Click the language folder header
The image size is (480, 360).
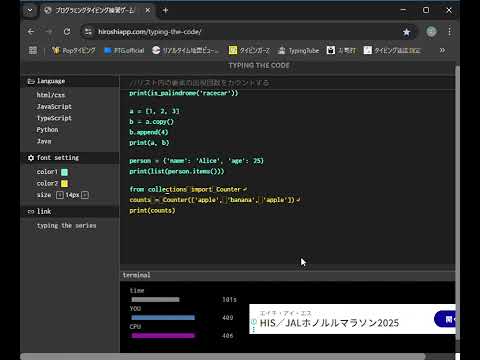70,81
